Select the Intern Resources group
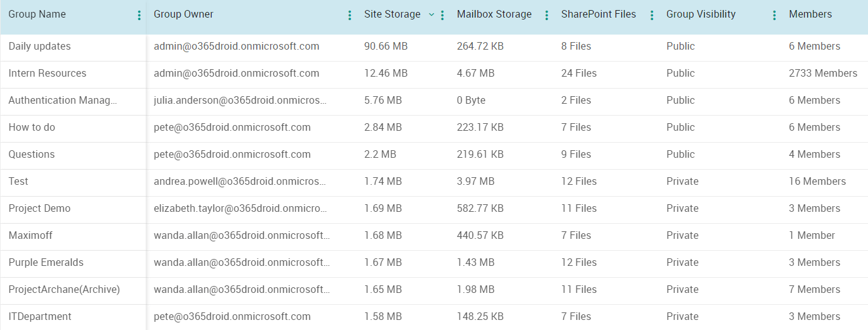The width and height of the screenshot is (868, 330). click(47, 74)
